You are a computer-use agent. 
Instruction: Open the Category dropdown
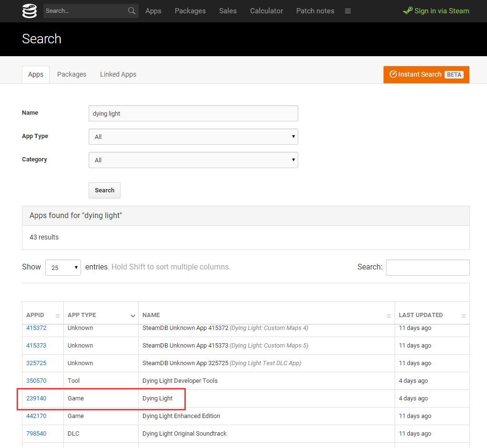click(x=193, y=160)
